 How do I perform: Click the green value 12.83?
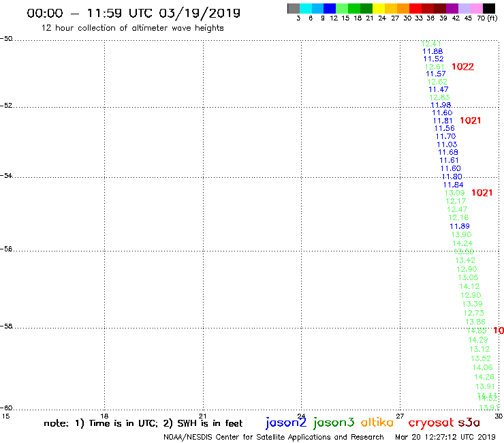tap(439, 97)
